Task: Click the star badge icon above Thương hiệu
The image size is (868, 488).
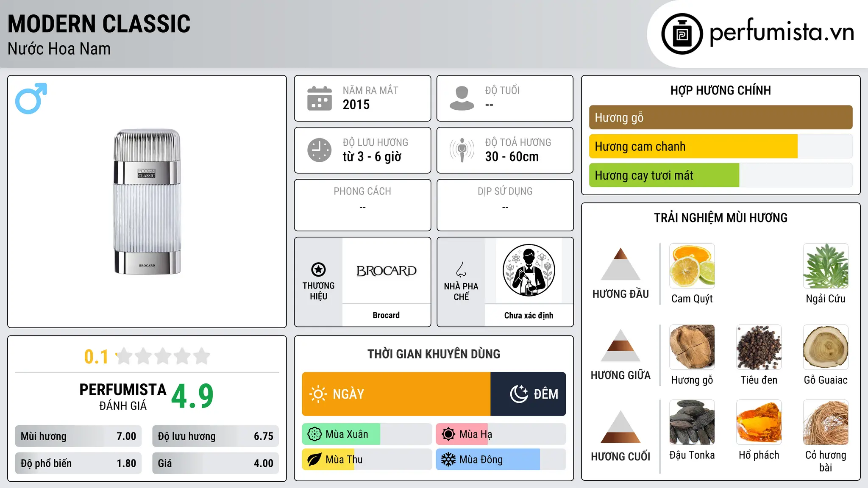Action: click(x=318, y=269)
